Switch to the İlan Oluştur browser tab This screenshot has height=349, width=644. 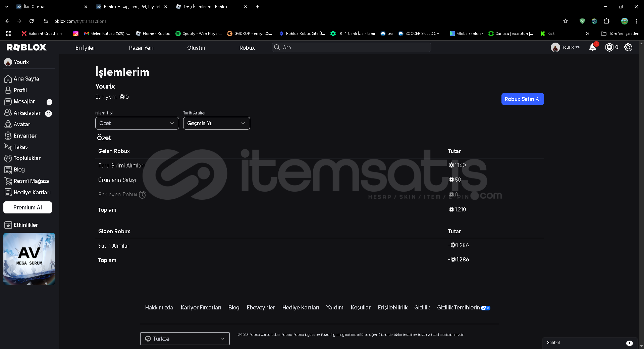tap(52, 7)
